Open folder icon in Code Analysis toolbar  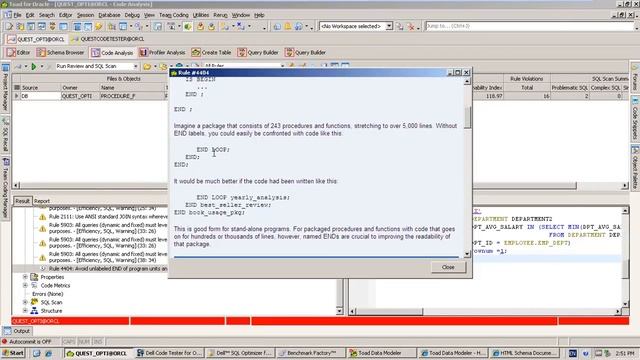147,66
